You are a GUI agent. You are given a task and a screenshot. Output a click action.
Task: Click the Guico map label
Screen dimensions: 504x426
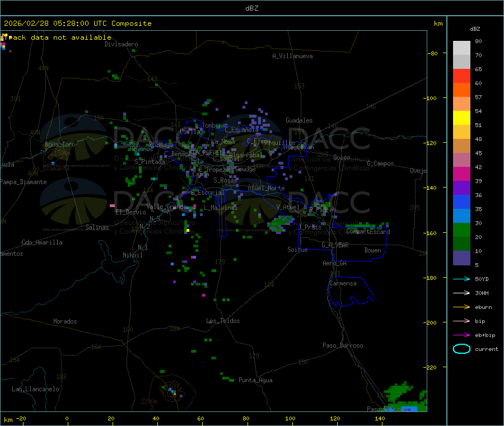click(342, 157)
